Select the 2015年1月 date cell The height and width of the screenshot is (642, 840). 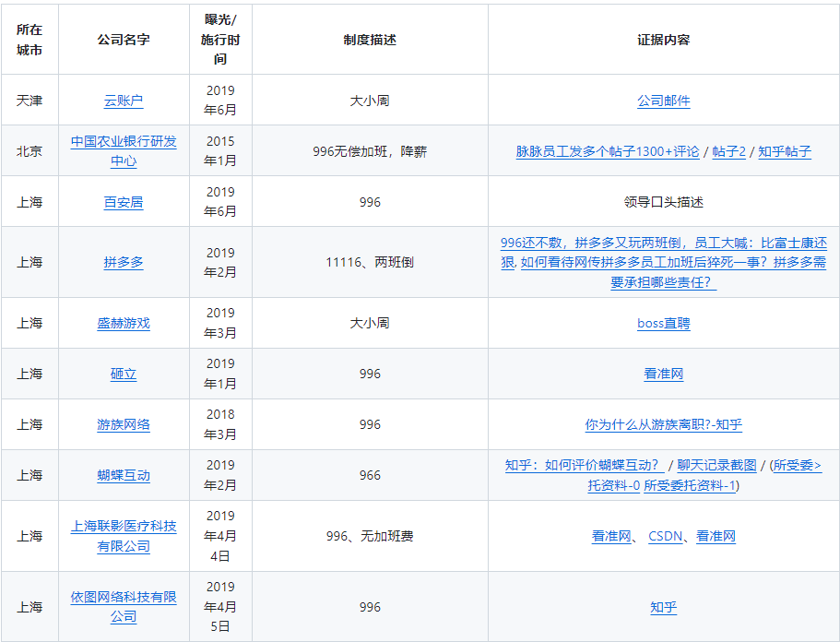tap(220, 151)
